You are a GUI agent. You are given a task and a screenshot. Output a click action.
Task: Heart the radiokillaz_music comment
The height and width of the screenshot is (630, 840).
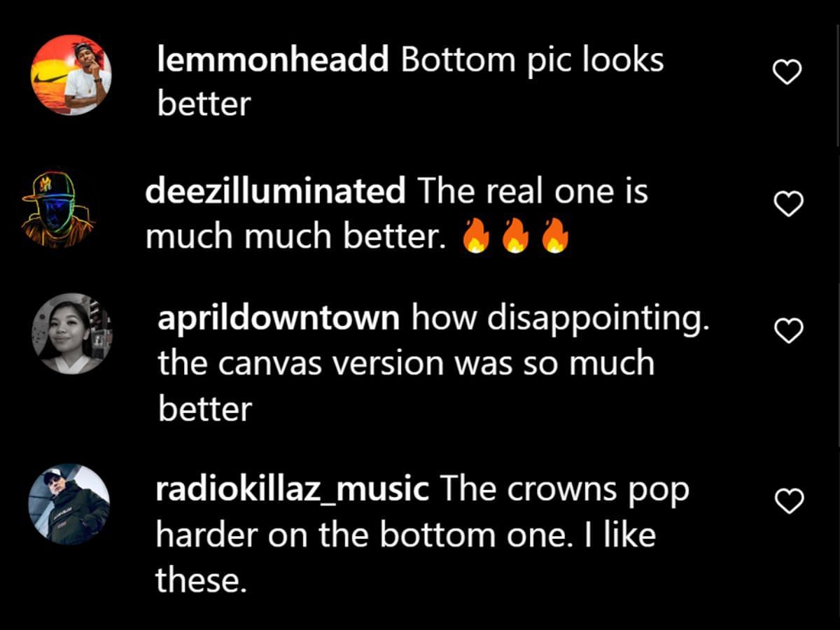pyautogui.click(x=791, y=501)
